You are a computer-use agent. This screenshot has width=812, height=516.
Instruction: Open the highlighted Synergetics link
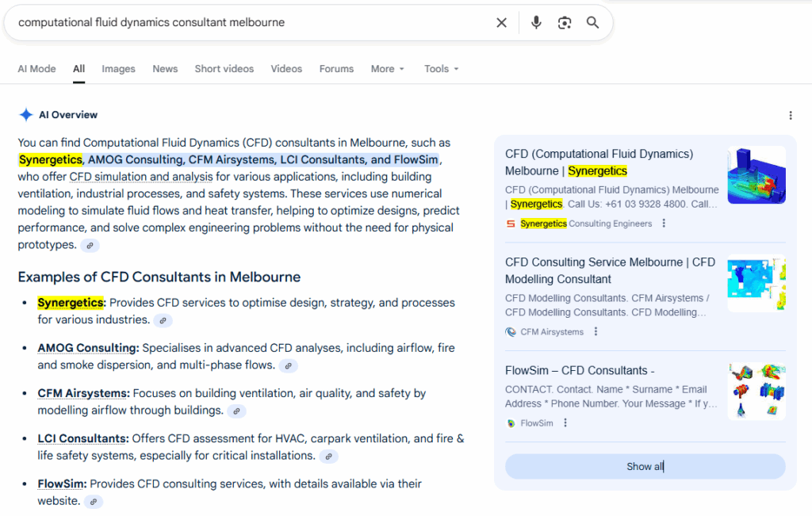coord(50,159)
